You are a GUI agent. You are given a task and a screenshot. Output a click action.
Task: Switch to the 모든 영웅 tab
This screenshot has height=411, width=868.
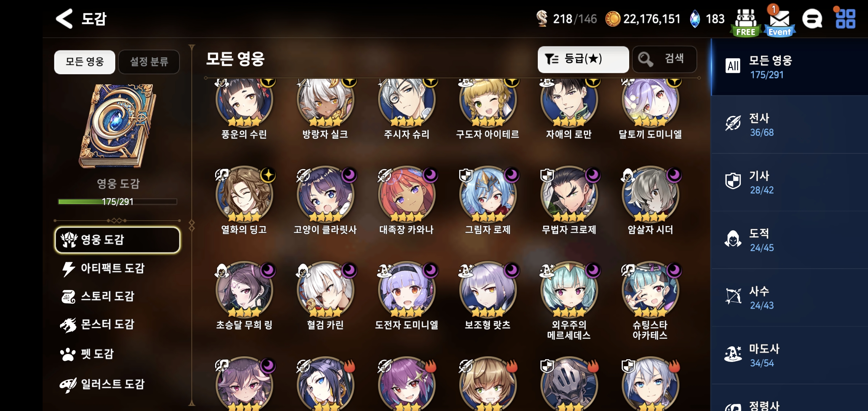click(85, 62)
